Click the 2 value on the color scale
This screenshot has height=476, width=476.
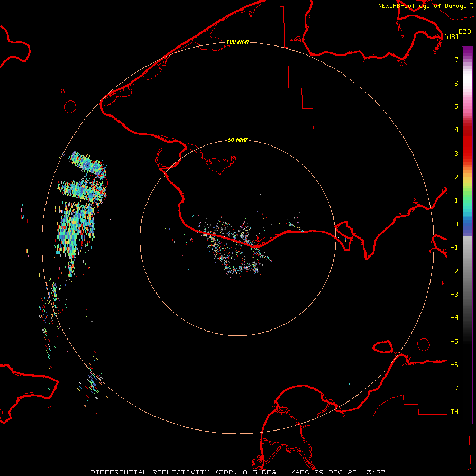tap(456, 177)
